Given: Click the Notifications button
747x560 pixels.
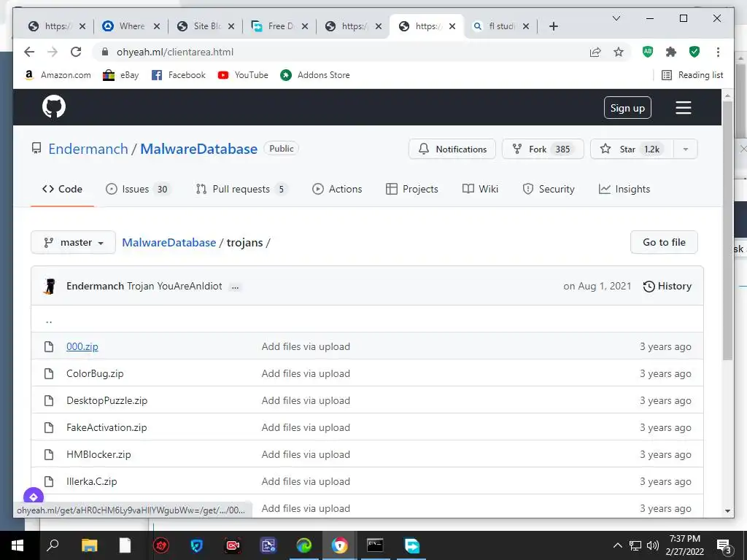Looking at the screenshot, I should [x=452, y=149].
